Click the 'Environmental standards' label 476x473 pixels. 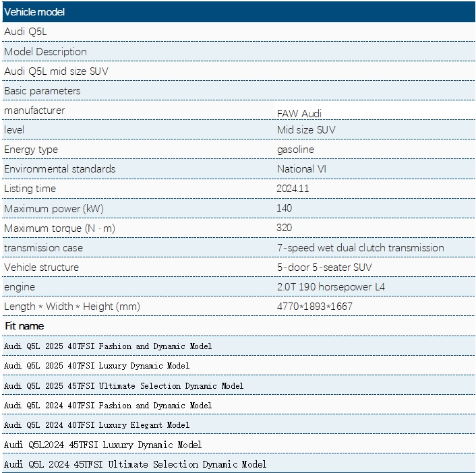(x=60, y=169)
